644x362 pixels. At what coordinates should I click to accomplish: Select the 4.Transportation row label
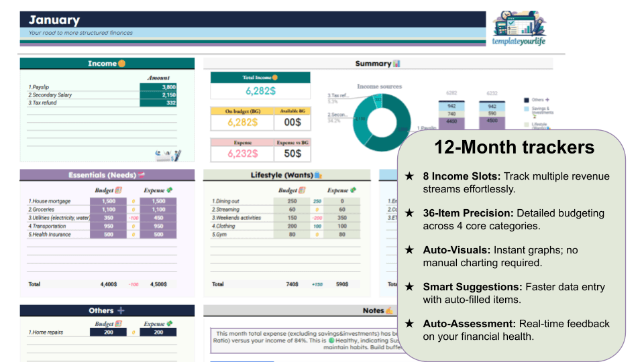coord(47,226)
